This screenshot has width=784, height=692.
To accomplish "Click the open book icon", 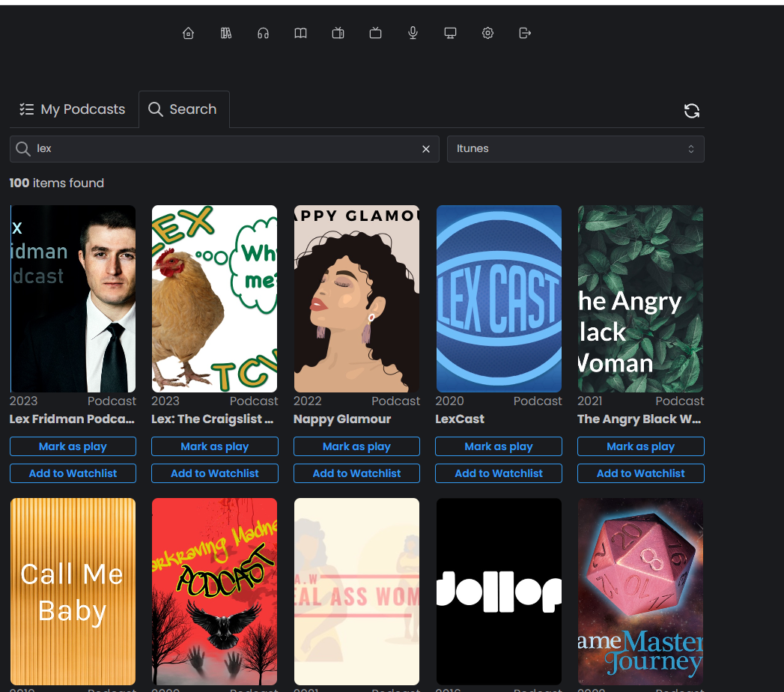I will (300, 33).
